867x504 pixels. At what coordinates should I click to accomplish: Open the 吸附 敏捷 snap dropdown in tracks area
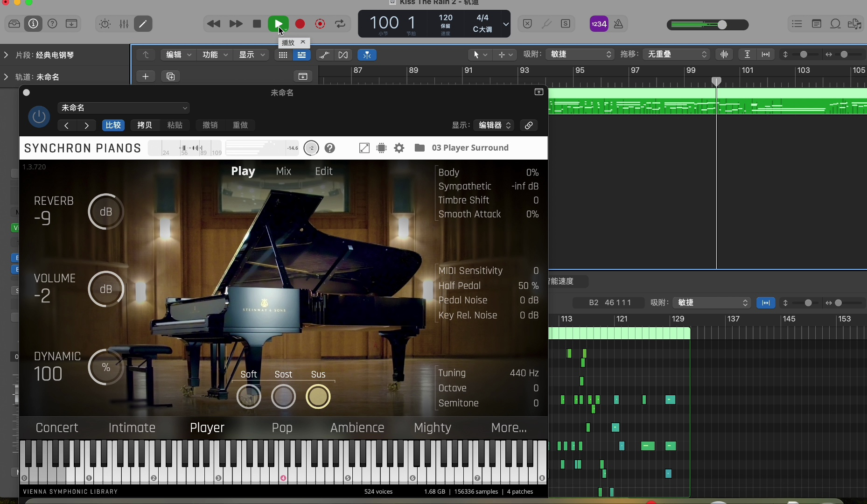click(x=580, y=55)
